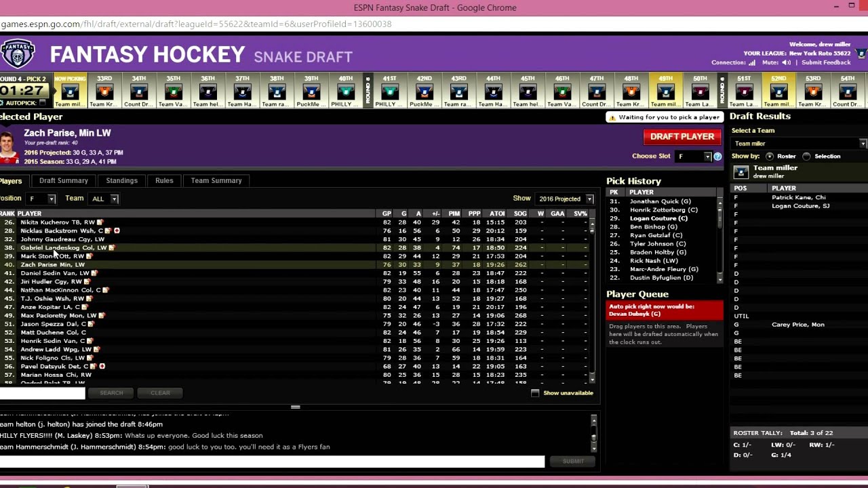Open player news note for Daniel Sedin
This screenshot has height=488, width=868.
coord(94,273)
